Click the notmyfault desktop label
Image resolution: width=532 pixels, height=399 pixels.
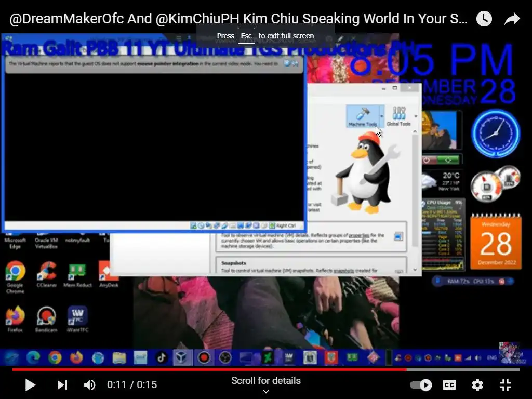(x=77, y=240)
